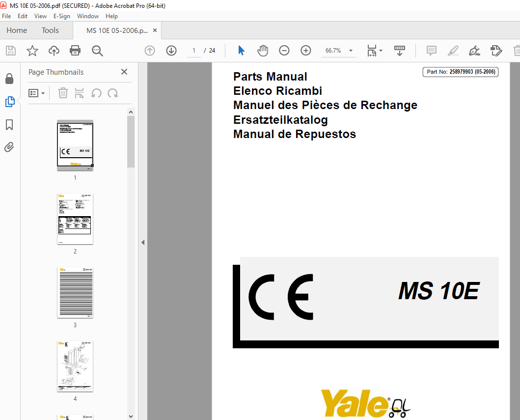Select the MS 10E 05-2006 document tab
Image resolution: width=520 pixels, height=420 pixels.
pyautogui.click(x=117, y=30)
